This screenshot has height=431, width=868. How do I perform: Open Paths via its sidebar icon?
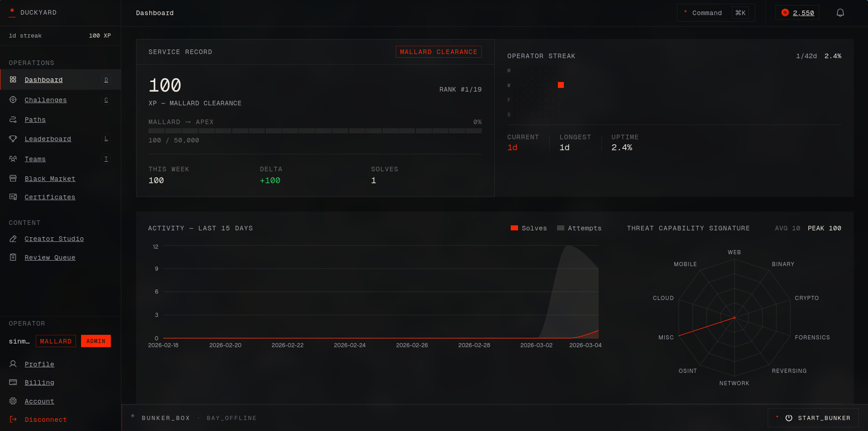coord(13,120)
